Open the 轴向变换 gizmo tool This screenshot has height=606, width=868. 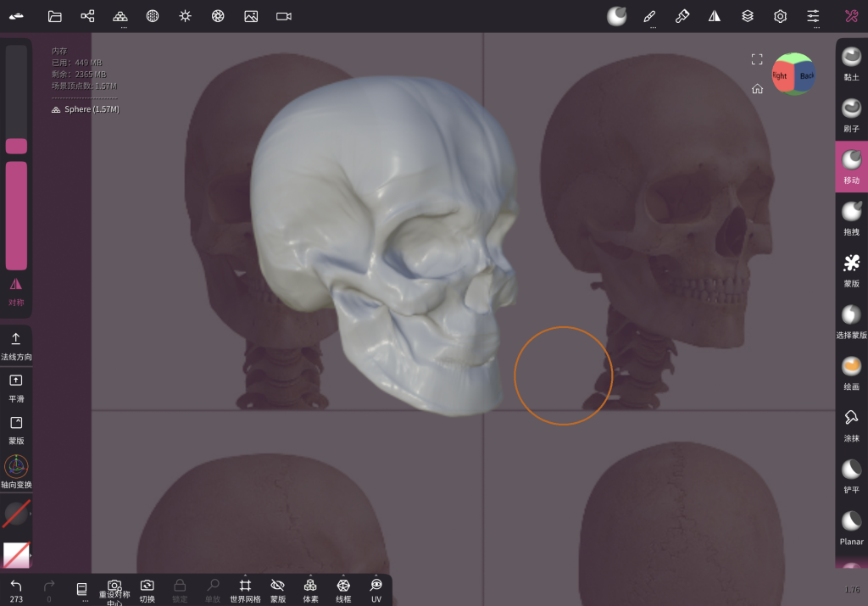[x=16, y=472]
